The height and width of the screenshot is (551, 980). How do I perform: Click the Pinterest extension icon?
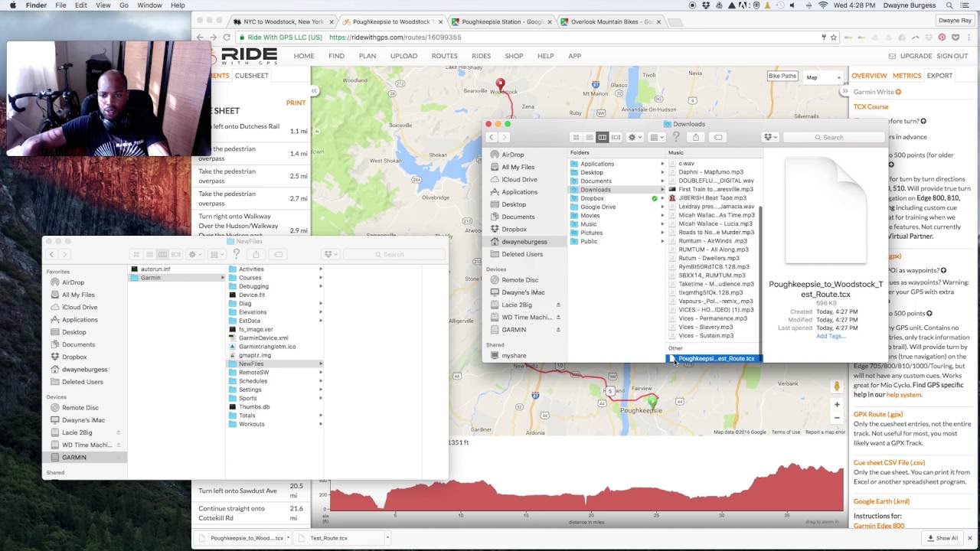942,37
